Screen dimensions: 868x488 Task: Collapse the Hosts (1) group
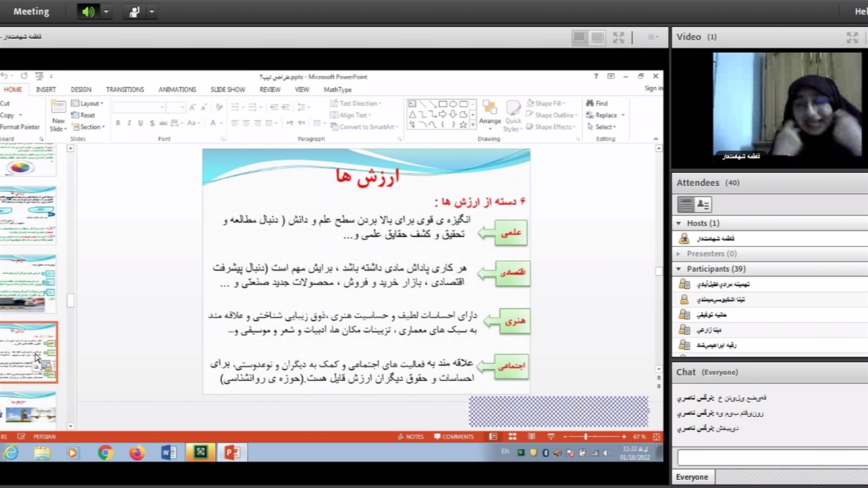pyautogui.click(x=678, y=223)
